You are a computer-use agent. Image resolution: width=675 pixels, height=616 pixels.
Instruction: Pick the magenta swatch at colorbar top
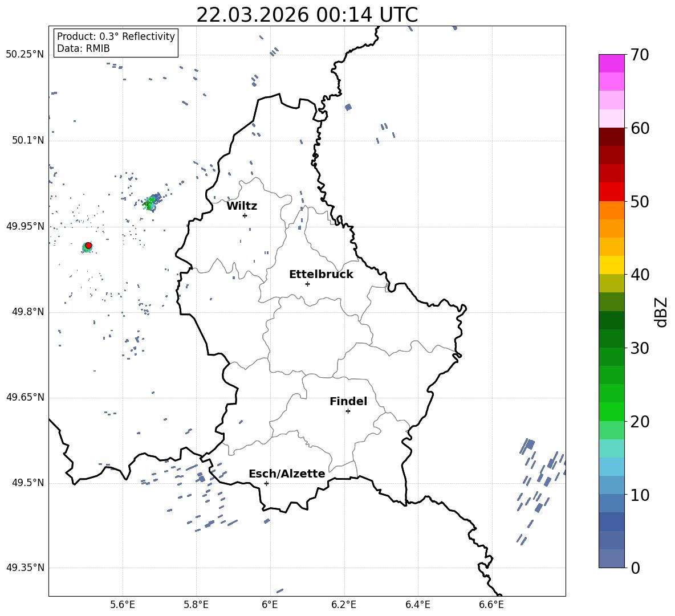pos(611,63)
